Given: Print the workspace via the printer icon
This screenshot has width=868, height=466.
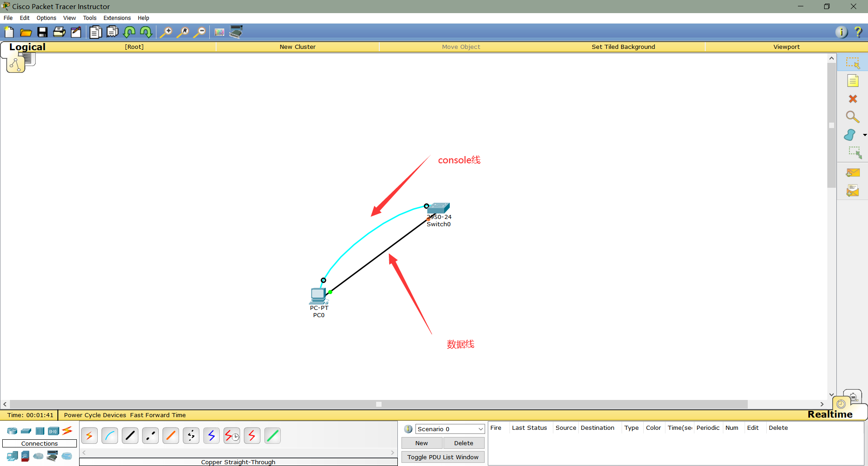Looking at the screenshot, I should click(59, 32).
